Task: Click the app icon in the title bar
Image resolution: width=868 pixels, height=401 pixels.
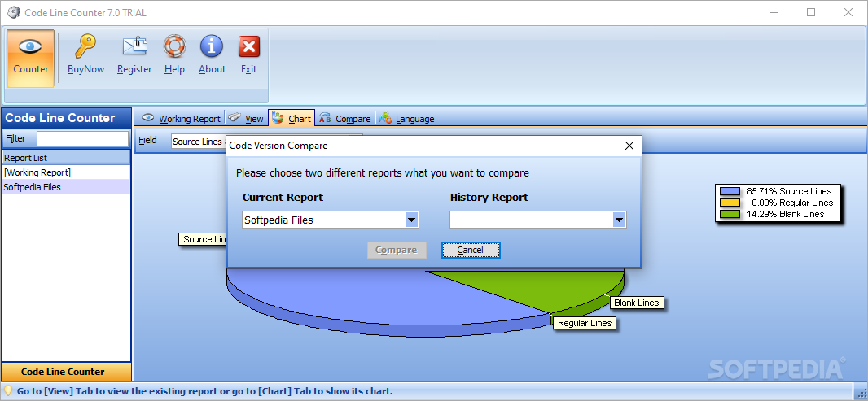Action: (x=13, y=12)
